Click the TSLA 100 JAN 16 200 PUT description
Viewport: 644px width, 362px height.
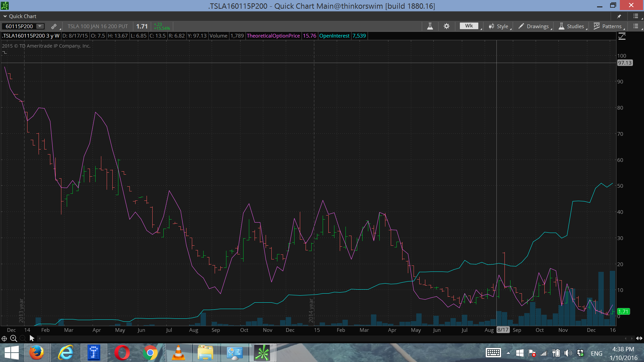click(x=98, y=26)
